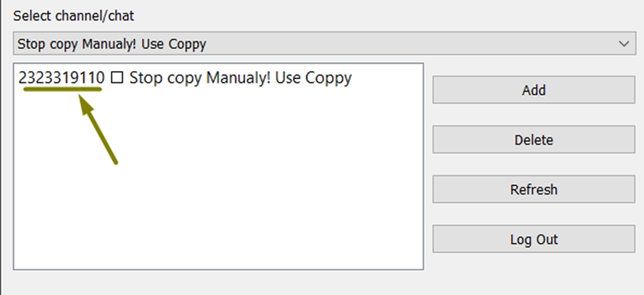The image size is (644, 295).
Task: Select channel ID 2323319110 in list
Action: (61, 78)
